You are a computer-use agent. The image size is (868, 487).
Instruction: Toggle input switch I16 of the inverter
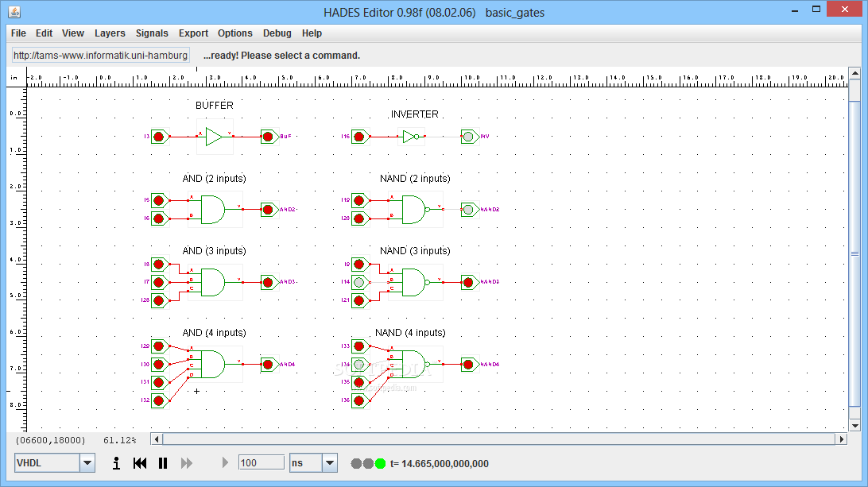360,136
